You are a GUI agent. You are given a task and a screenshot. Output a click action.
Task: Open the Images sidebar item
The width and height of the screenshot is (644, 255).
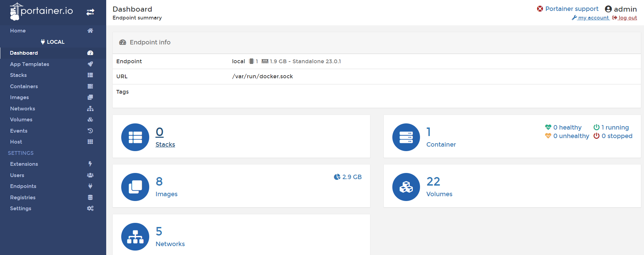(19, 97)
